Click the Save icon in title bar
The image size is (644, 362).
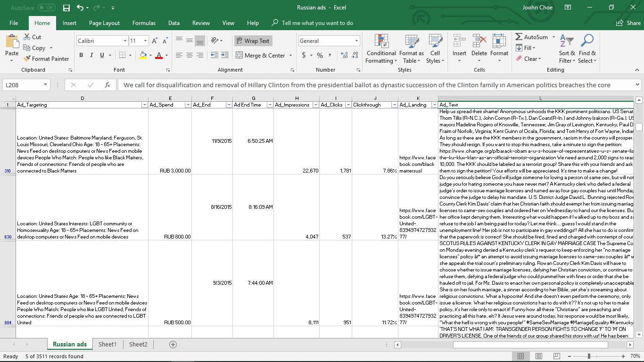coord(66,8)
